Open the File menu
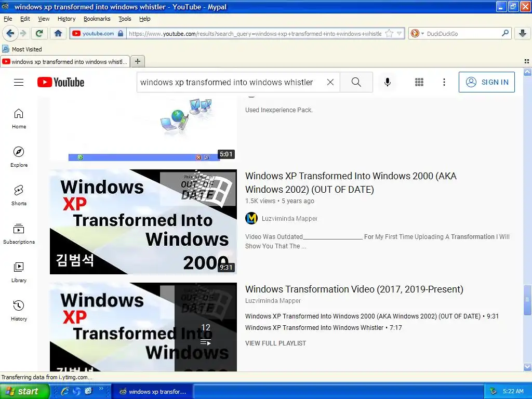This screenshot has width=532, height=399. point(7,19)
